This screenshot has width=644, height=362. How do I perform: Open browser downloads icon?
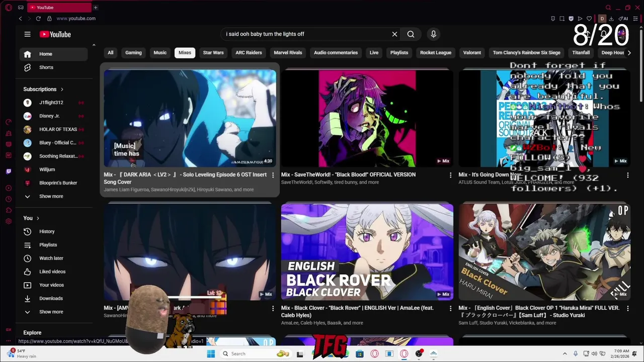pos(611,19)
